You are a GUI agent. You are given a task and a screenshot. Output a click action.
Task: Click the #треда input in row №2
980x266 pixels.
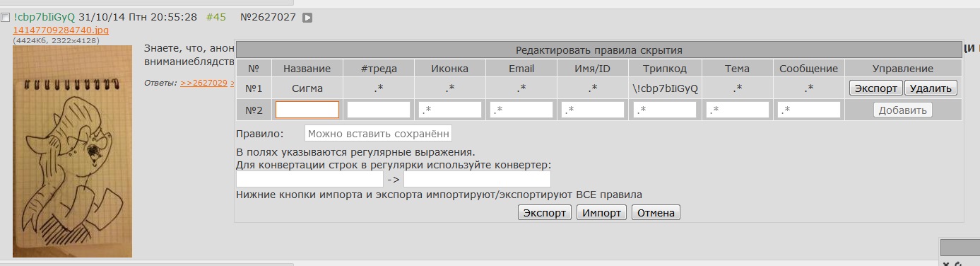[379, 110]
